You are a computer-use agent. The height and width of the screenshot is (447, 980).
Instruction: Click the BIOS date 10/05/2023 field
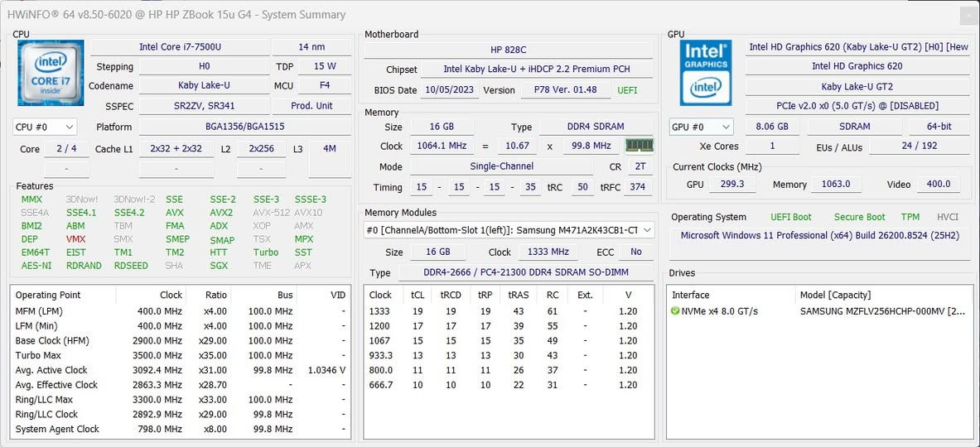449,90
